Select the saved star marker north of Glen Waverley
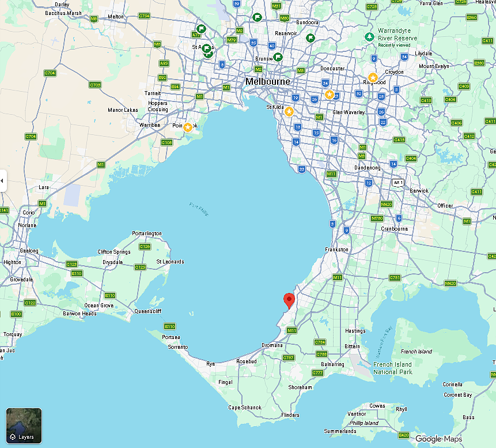This screenshot has width=496, height=448. click(x=330, y=95)
